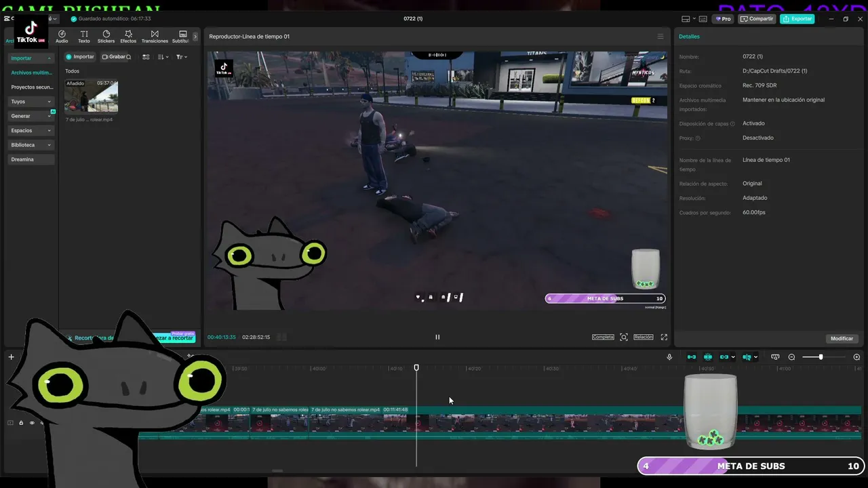Switch to the Detalles tab
The width and height of the screenshot is (868, 488).
[x=689, y=37]
